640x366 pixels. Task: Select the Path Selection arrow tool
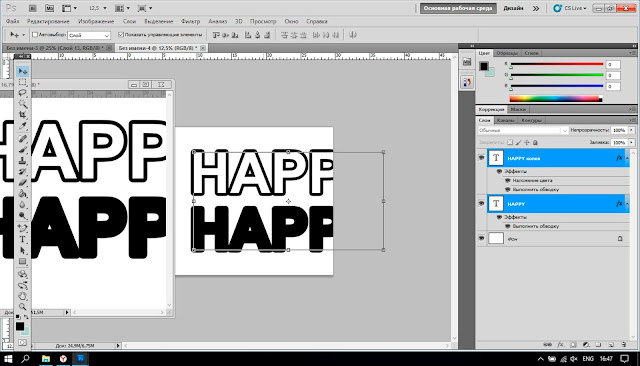point(22,250)
